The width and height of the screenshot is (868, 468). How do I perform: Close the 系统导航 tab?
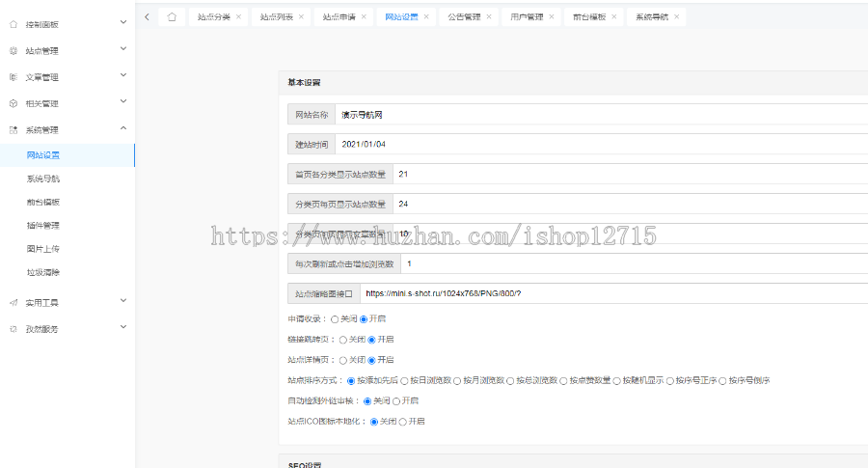point(676,17)
